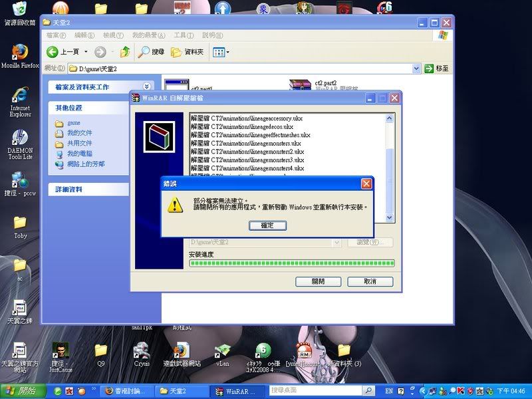The image size is (532, 399).
Task: Open the 工具(T) menu
Action: 183,35
